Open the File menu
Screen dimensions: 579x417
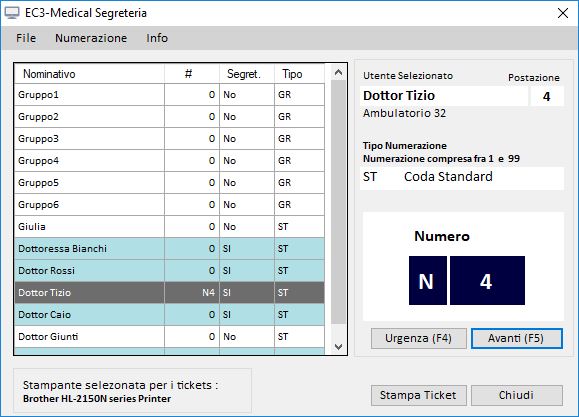coord(26,38)
